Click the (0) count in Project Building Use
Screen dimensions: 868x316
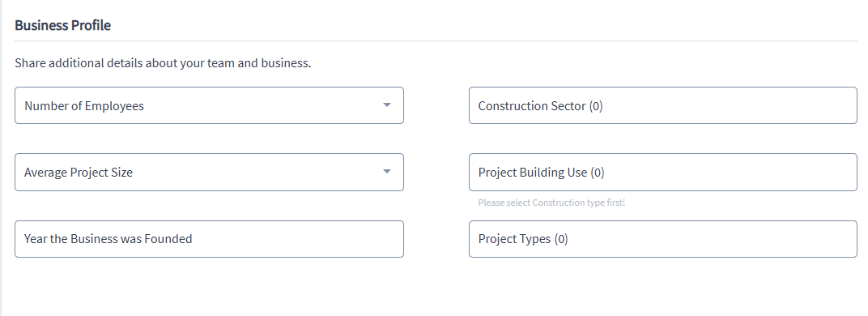pyautogui.click(x=598, y=173)
